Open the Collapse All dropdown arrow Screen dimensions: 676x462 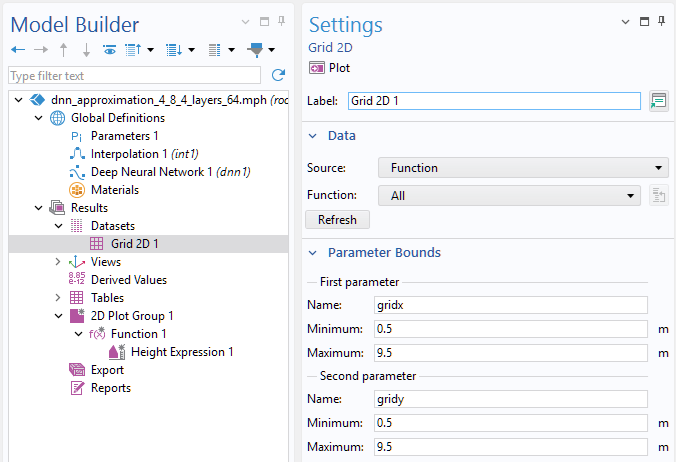pos(150,50)
